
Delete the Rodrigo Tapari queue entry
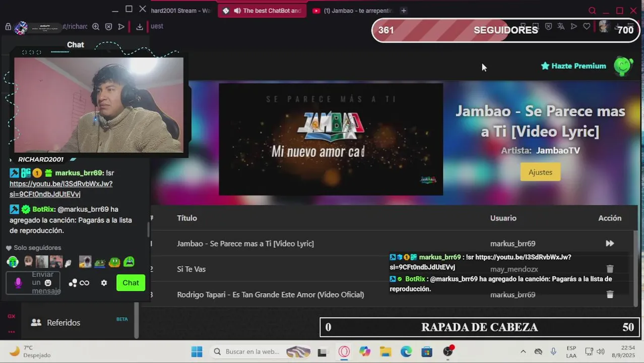(610, 294)
